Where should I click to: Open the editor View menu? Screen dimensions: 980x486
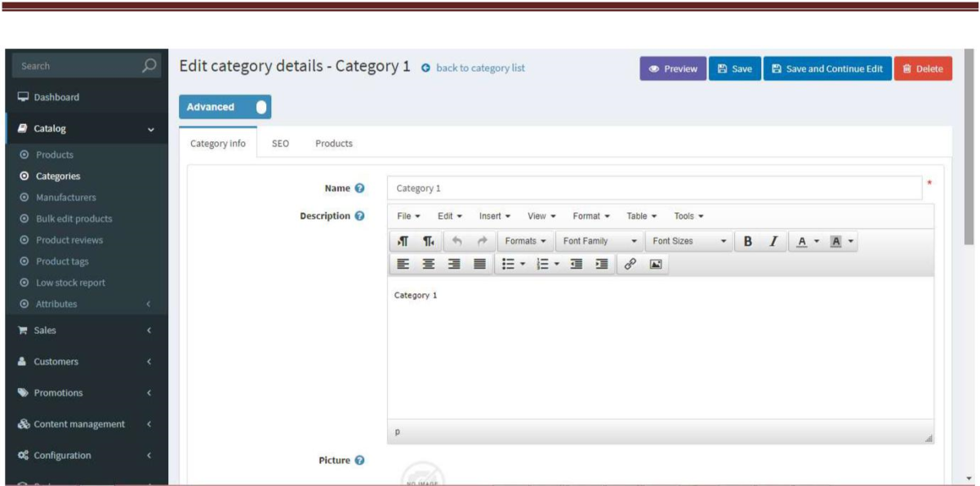coord(541,216)
